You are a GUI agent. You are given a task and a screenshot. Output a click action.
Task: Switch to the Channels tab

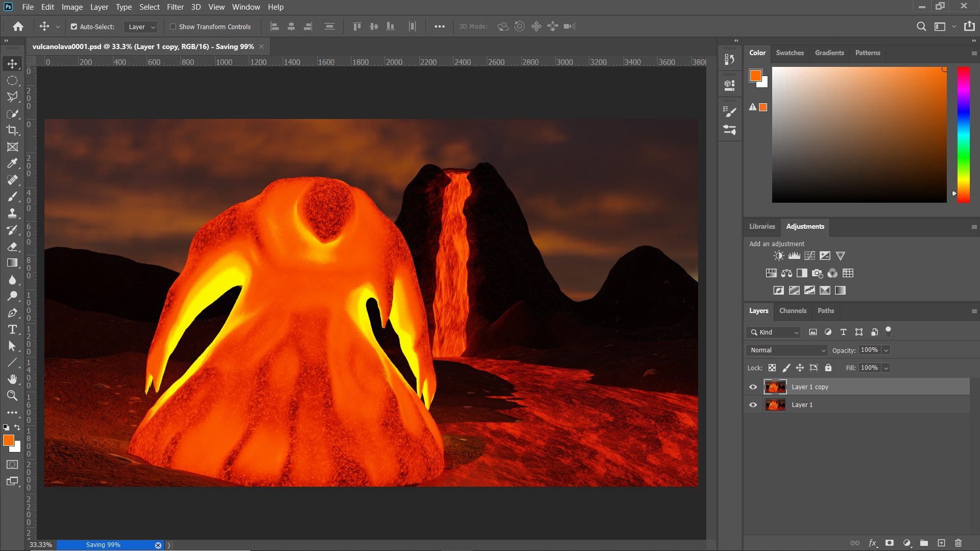click(x=793, y=310)
